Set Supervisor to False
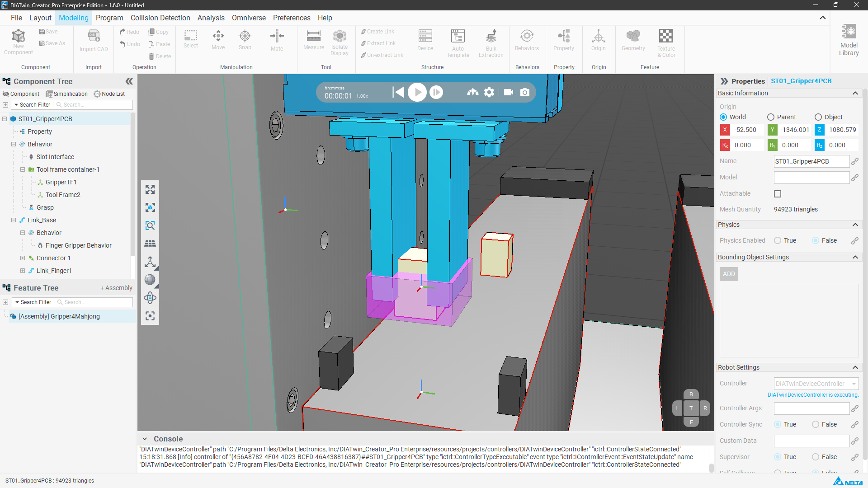This screenshot has height=488, width=868. tap(816, 457)
